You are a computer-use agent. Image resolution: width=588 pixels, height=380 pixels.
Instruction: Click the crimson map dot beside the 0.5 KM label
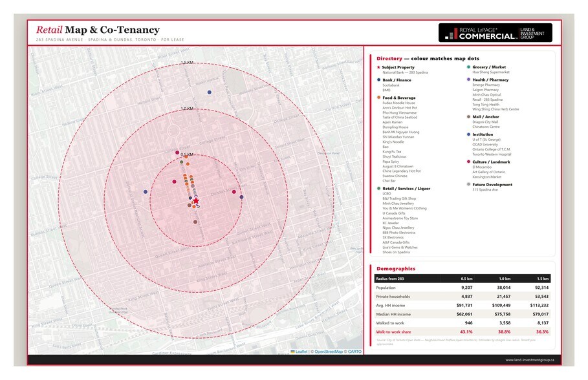tap(177, 153)
